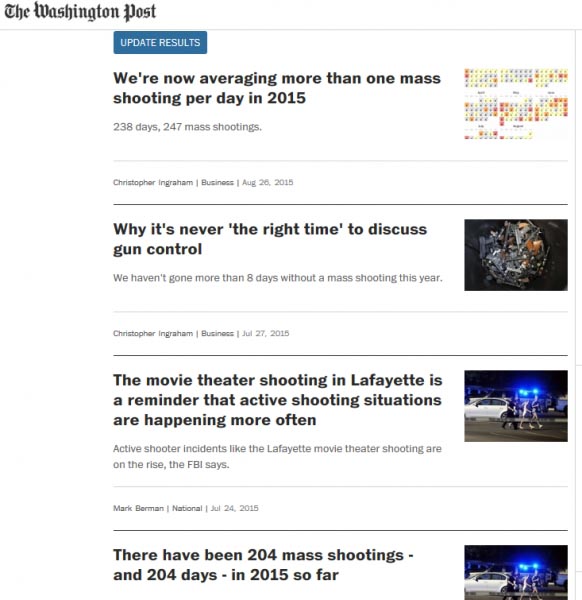Click the date Jul 24, 2015

(x=235, y=508)
